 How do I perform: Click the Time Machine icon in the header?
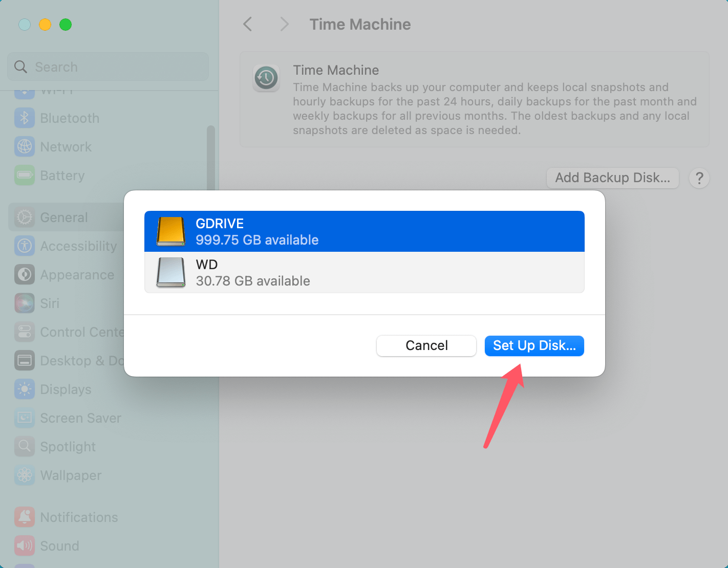(x=266, y=78)
